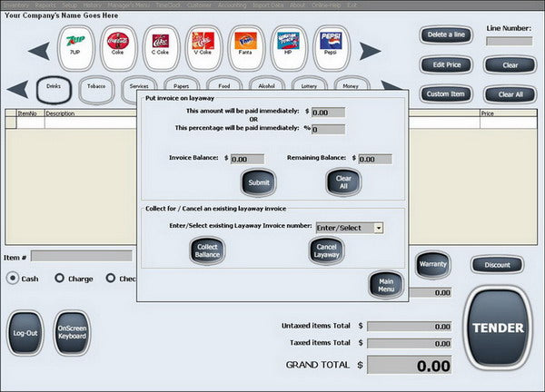
Task: Open the layaway invoice number dropdown
Action: click(379, 228)
